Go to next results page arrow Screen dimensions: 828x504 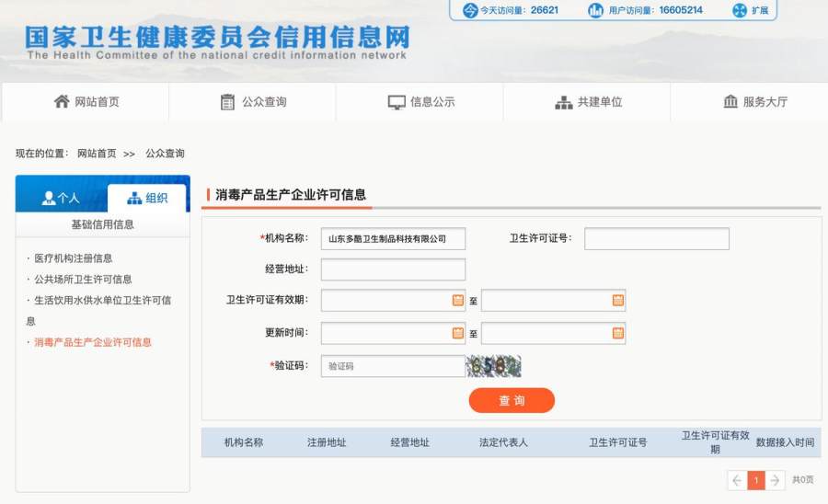[x=776, y=480]
